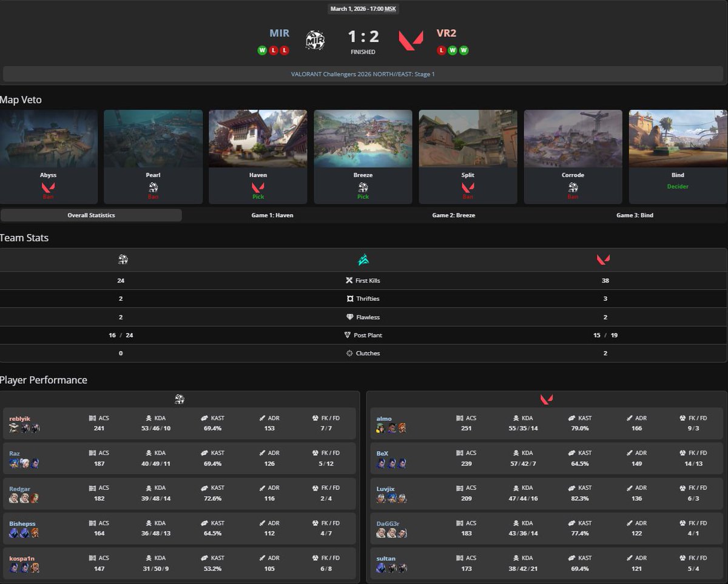Image resolution: width=728 pixels, height=584 pixels.
Task: Click the Bind decider map thumbnail
Action: [678, 138]
